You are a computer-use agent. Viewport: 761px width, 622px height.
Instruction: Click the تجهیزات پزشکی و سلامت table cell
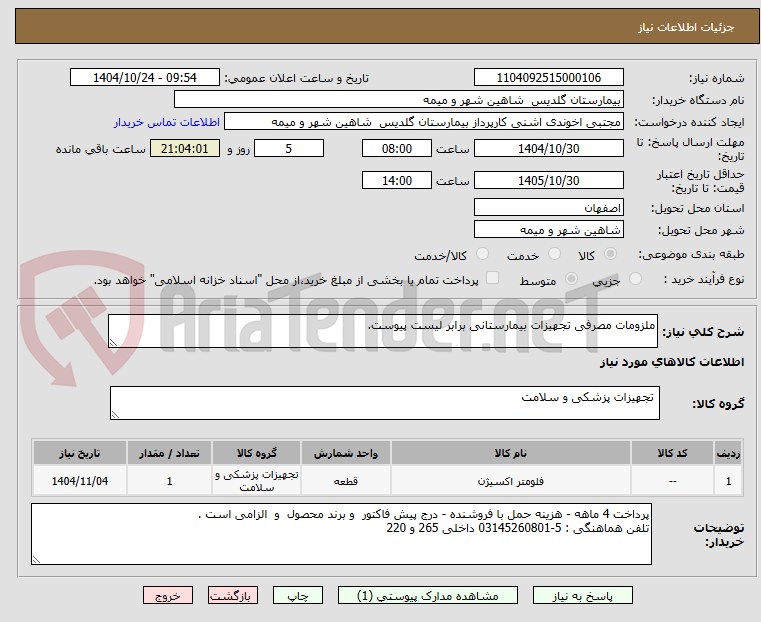[257, 481]
